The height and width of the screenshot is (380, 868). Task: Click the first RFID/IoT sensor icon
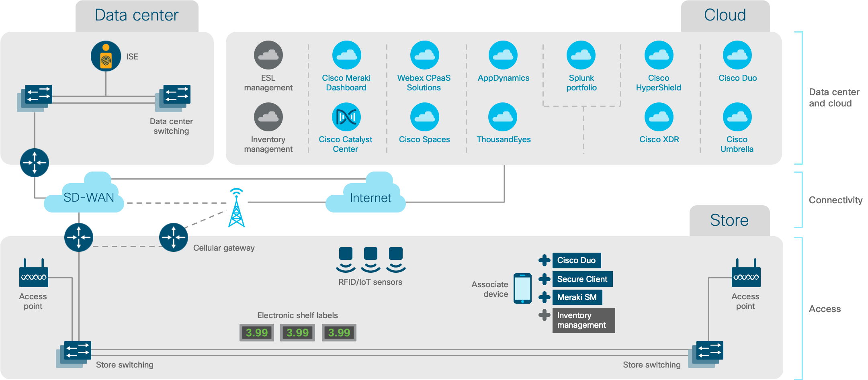[x=346, y=260]
